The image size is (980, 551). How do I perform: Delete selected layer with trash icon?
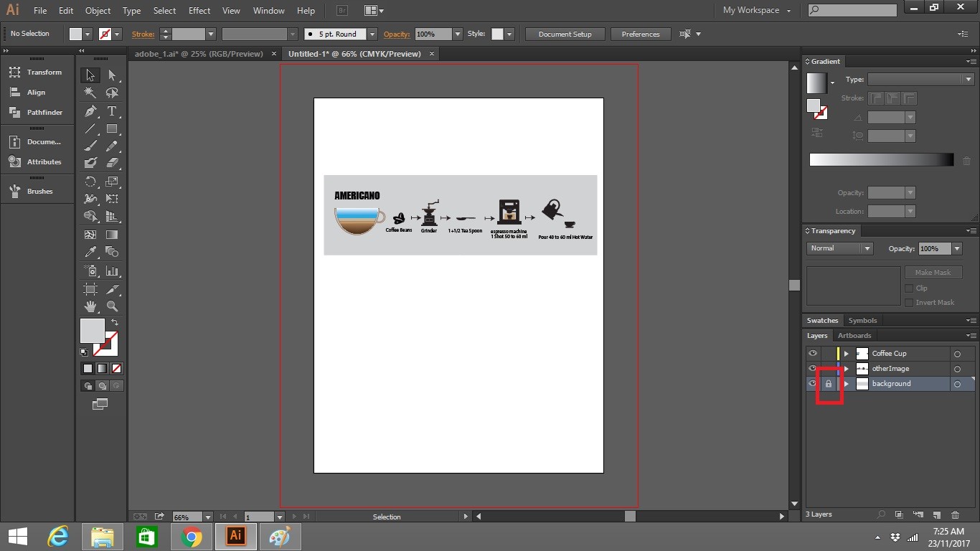955,514
